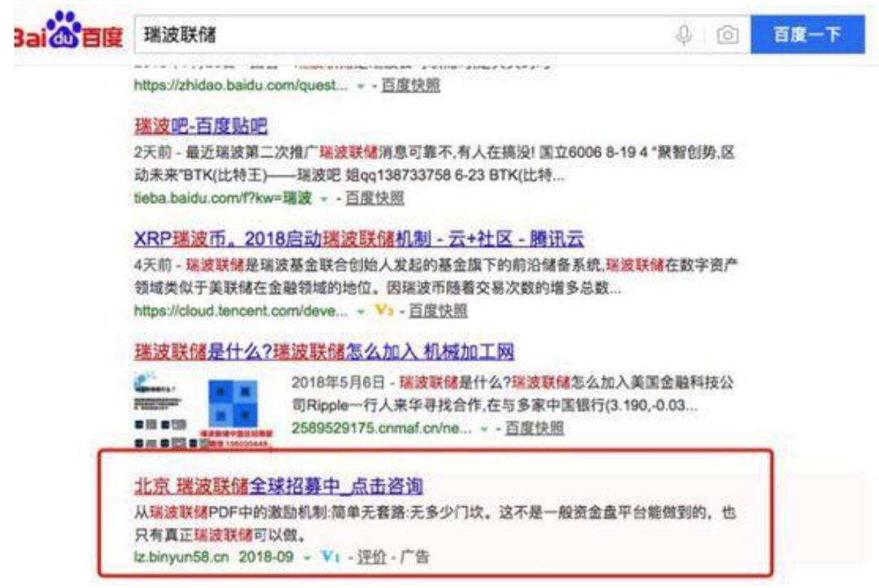Activate voice search microphone icon

(684, 35)
